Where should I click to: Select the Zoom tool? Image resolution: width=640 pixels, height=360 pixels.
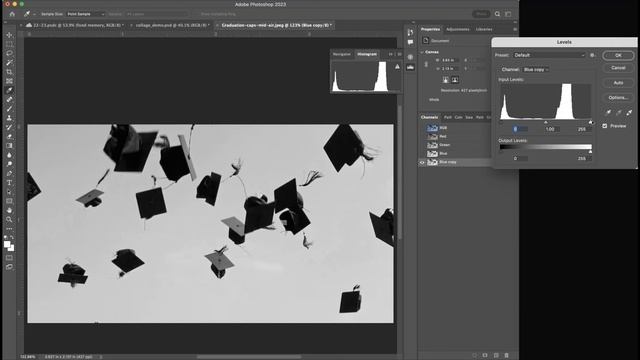(x=9, y=220)
